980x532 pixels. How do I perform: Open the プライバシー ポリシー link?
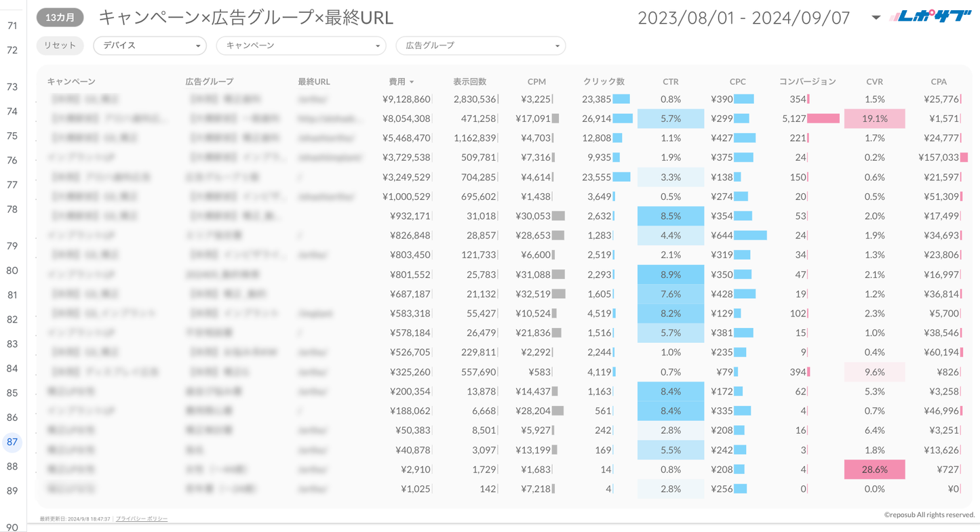142,518
